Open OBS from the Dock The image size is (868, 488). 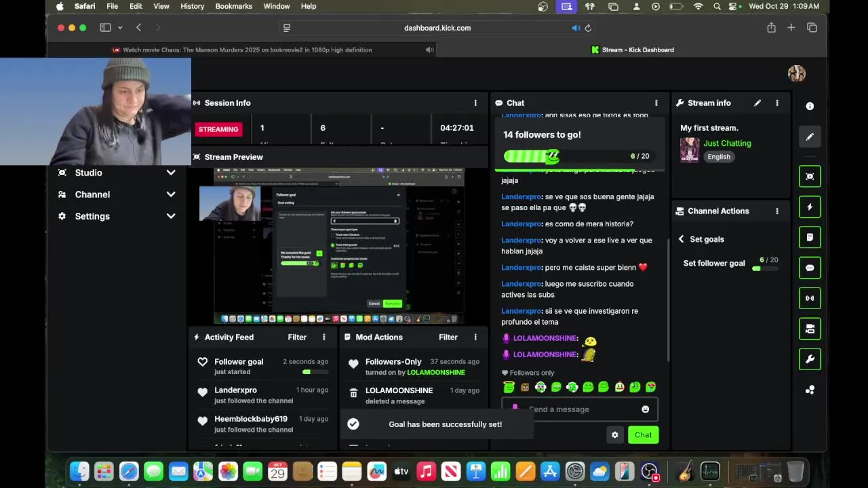click(650, 471)
